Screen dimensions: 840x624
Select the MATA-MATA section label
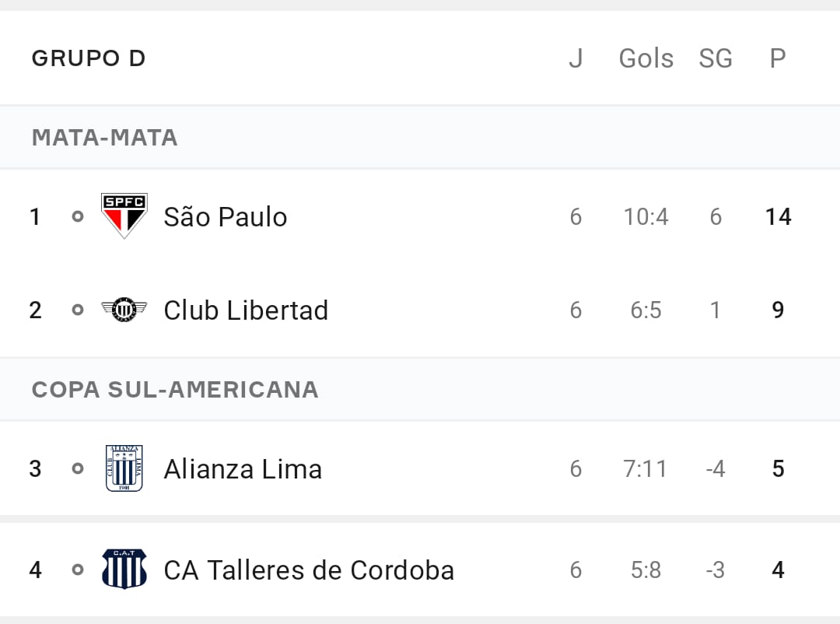pyautogui.click(x=104, y=138)
